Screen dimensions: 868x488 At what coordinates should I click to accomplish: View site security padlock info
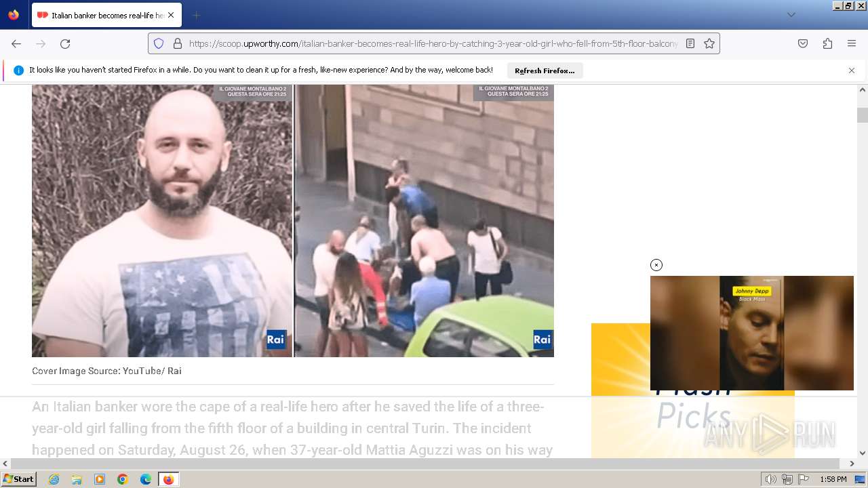pyautogui.click(x=178, y=43)
